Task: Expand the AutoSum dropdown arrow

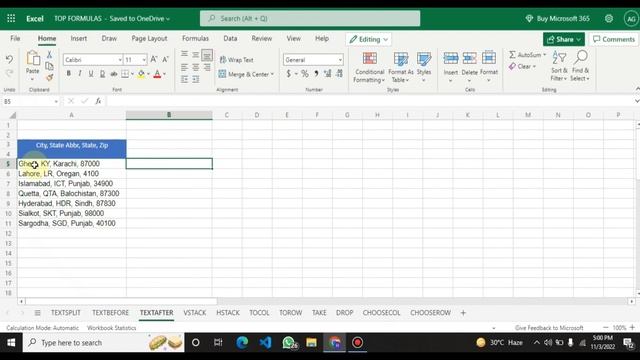Action: click(544, 55)
